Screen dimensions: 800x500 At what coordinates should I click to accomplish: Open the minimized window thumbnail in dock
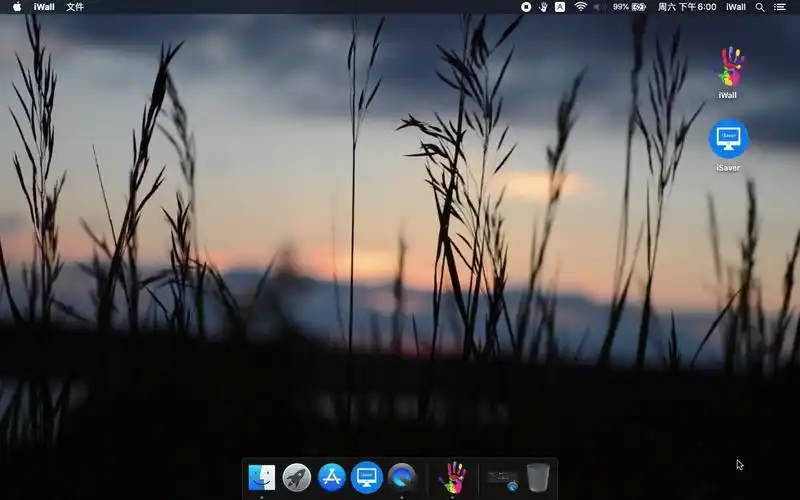click(x=502, y=479)
